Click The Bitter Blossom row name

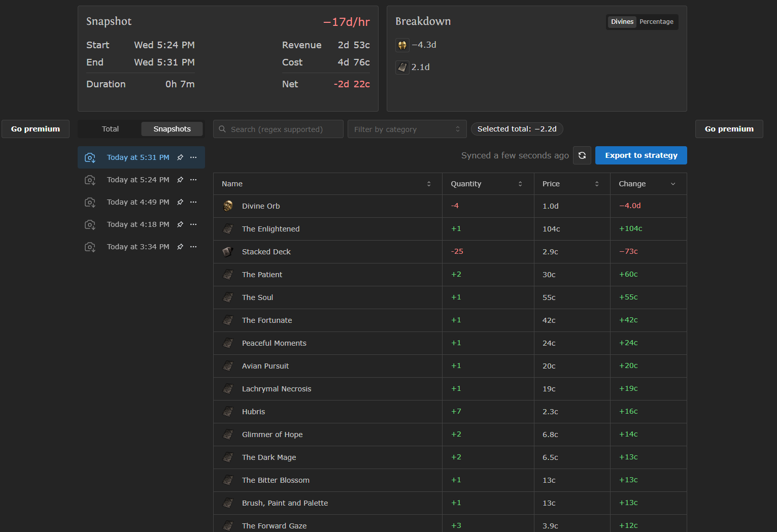276,480
